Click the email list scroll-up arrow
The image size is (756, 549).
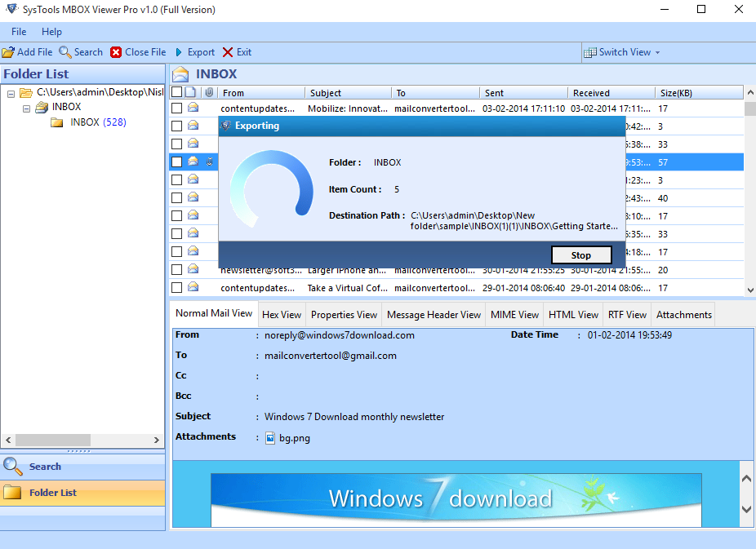click(x=749, y=92)
